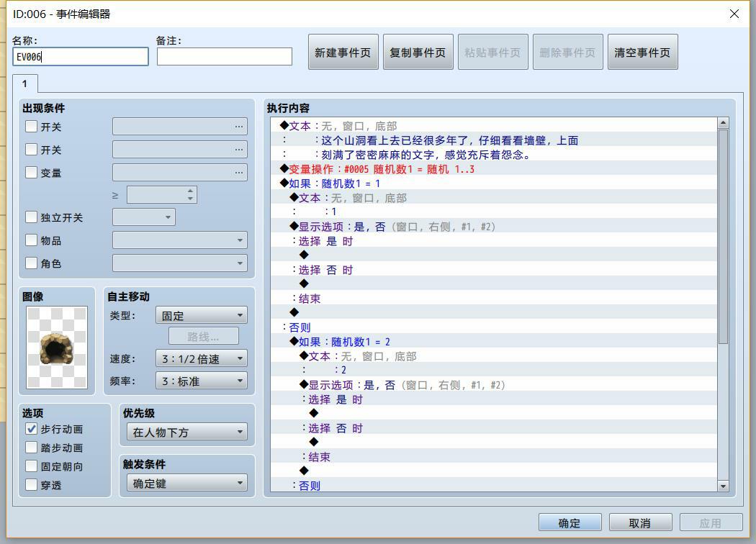The width and height of the screenshot is (756, 544).
Task: Tick the 角色 condition checkbox
Action: (x=32, y=263)
